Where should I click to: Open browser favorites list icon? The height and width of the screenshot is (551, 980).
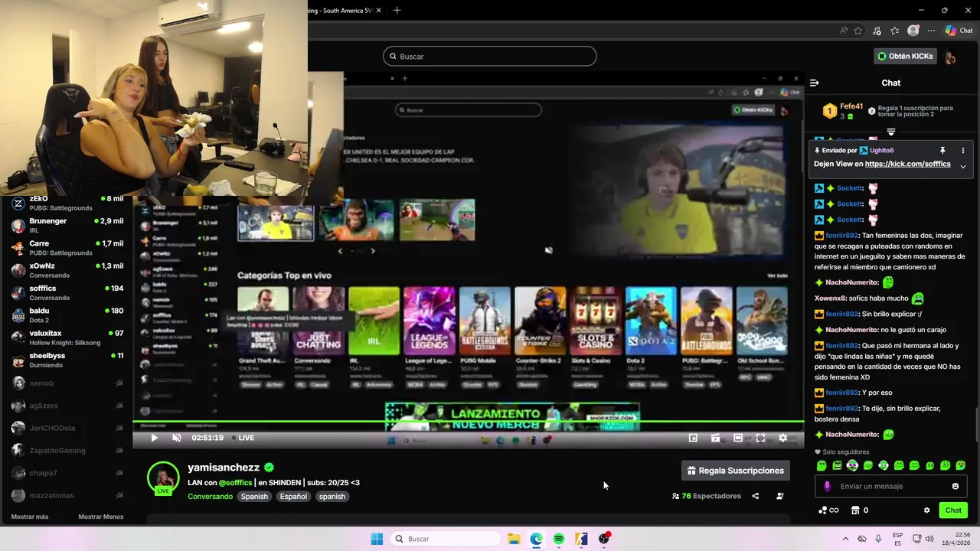point(894,31)
